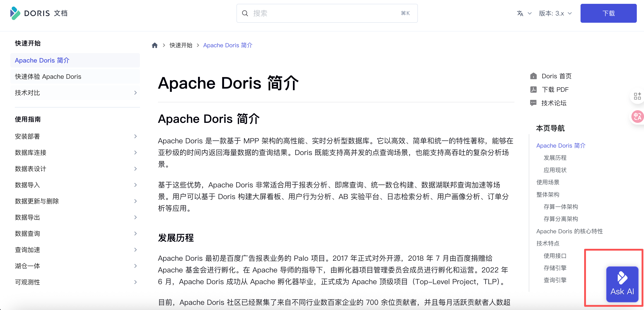The width and height of the screenshot is (644, 310).
Task: Click the pink translate floating icon
Action: 637,117
